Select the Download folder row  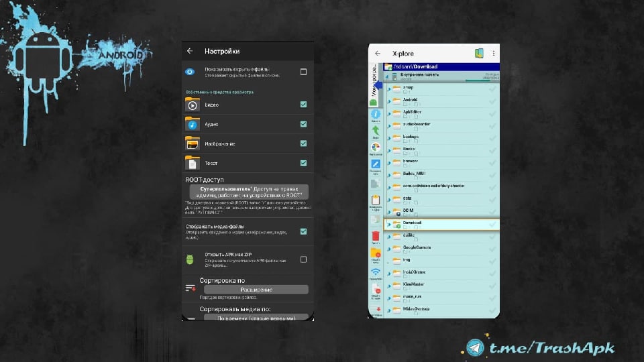441,225
